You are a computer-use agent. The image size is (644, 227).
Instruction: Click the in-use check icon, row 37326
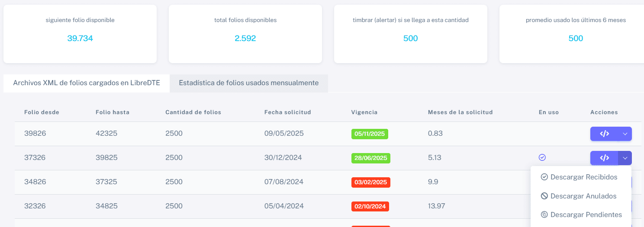point(542,157)
